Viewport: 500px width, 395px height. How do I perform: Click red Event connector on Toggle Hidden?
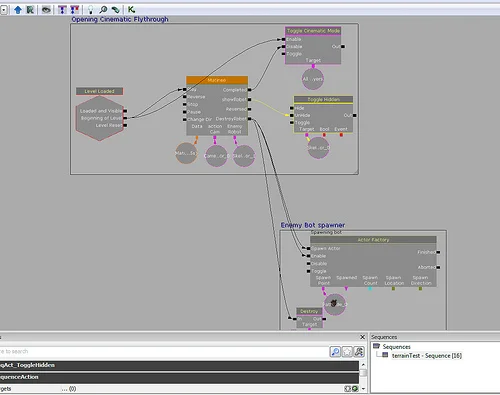[341, 135]
